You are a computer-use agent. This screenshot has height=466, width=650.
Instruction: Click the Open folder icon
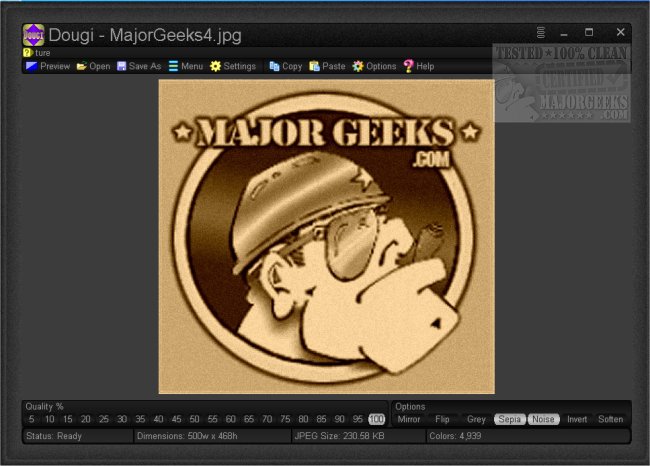(82, 66)
